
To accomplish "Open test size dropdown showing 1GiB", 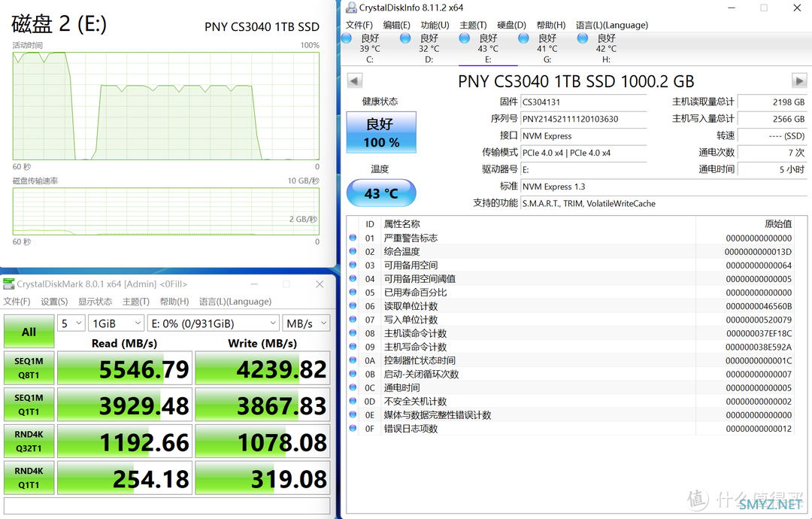I will coord(116,323).
